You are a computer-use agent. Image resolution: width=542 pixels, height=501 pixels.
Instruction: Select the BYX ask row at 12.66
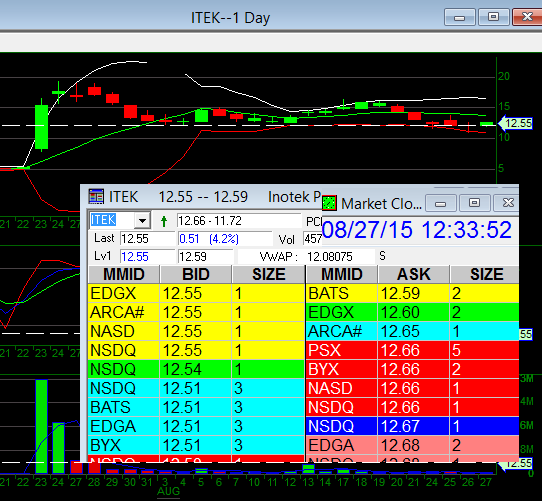413,369
